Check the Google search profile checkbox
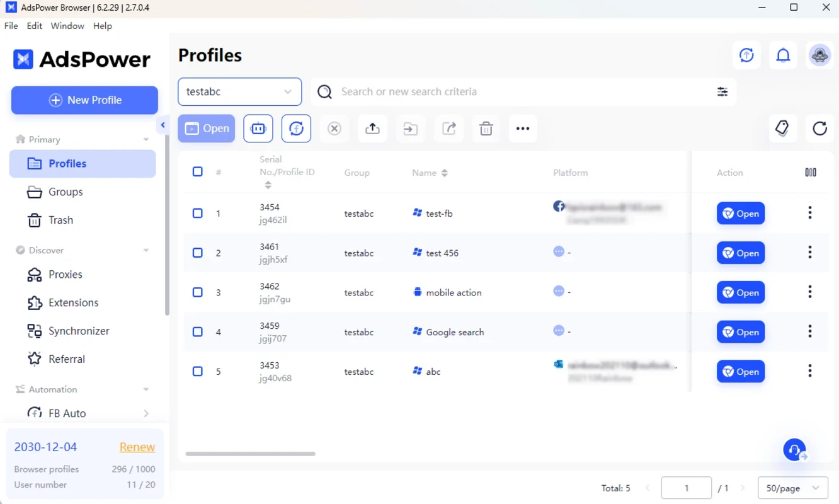The width and height of the screenshot is (839, 504). coord(197,331)
